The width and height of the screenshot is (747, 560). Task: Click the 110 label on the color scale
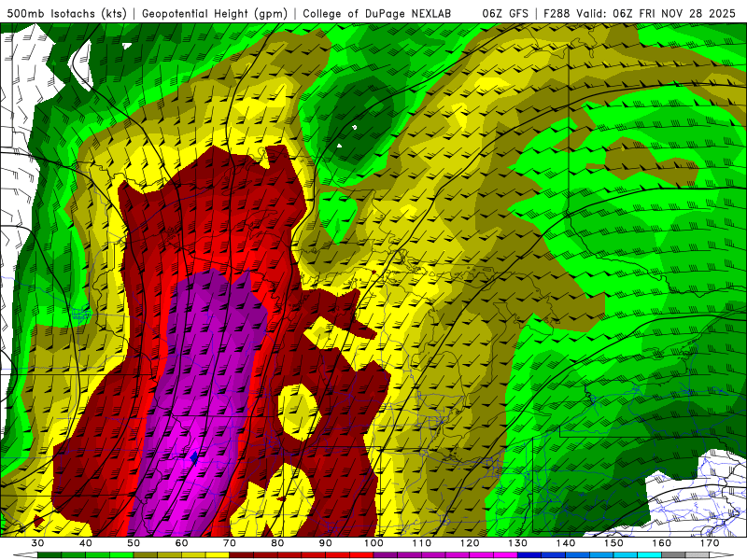[x=422, y=543]
